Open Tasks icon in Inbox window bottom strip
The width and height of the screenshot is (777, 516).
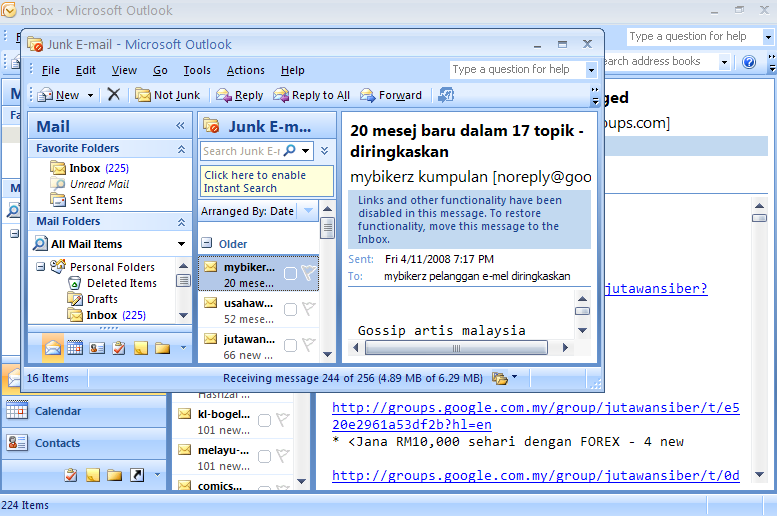(x=71, y=475)
